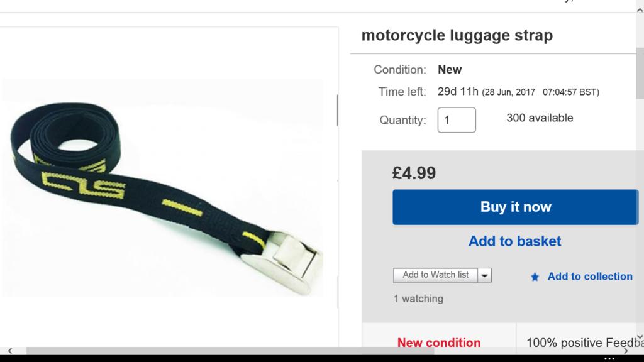Click Add to Watch list button
The width and height of the screenshot is (644, 362).
point(435,275)
